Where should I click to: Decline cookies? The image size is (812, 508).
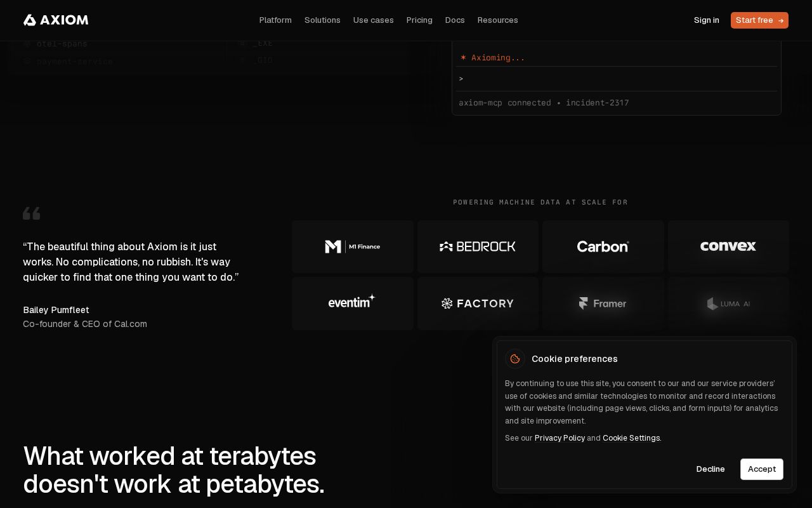710,469
